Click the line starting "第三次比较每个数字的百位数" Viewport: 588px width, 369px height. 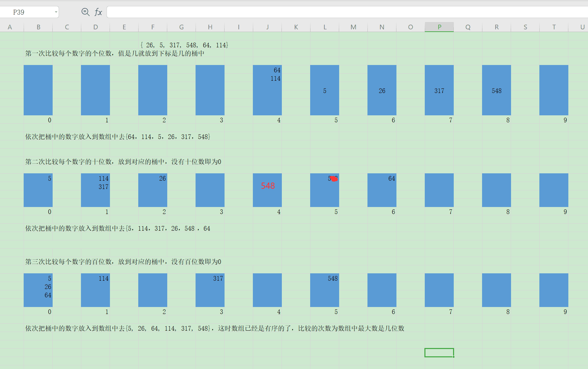123,262
